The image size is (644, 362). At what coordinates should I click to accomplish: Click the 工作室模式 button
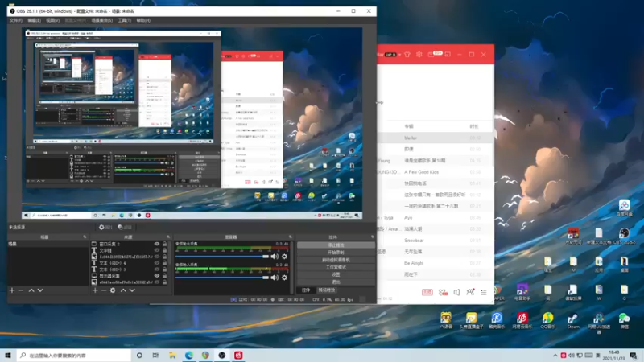tap(336, 267)
